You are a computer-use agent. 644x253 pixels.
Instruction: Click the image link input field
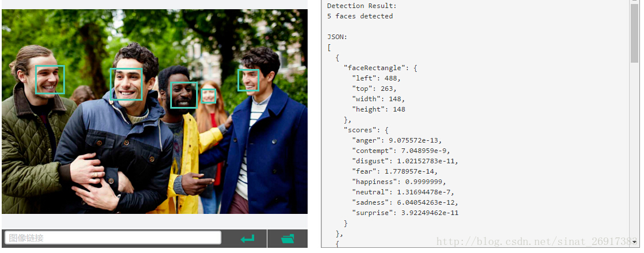point(113,238)
